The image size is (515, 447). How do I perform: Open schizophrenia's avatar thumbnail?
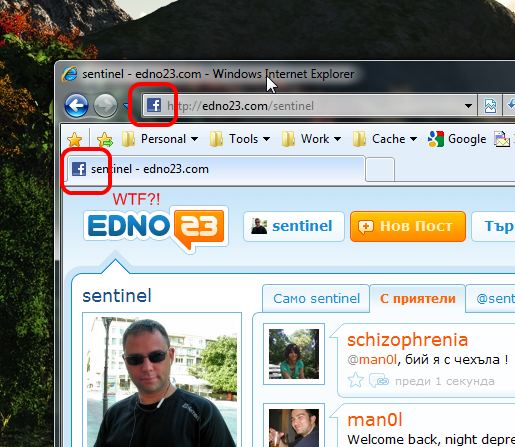(x=294, y=354)
